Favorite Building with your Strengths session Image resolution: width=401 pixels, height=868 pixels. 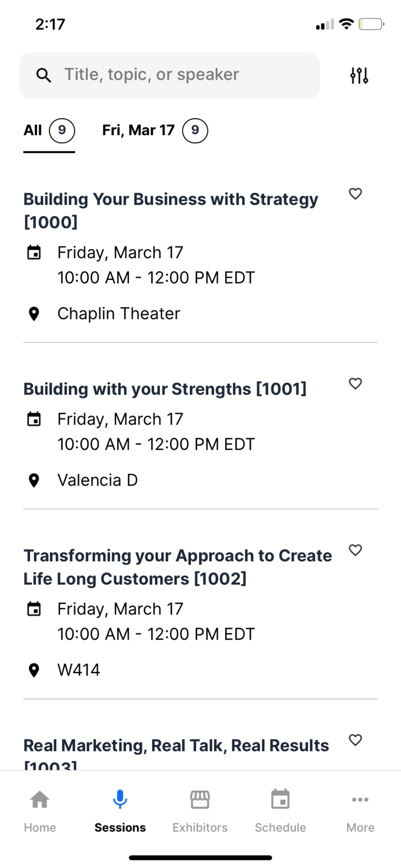click(355, 383)
